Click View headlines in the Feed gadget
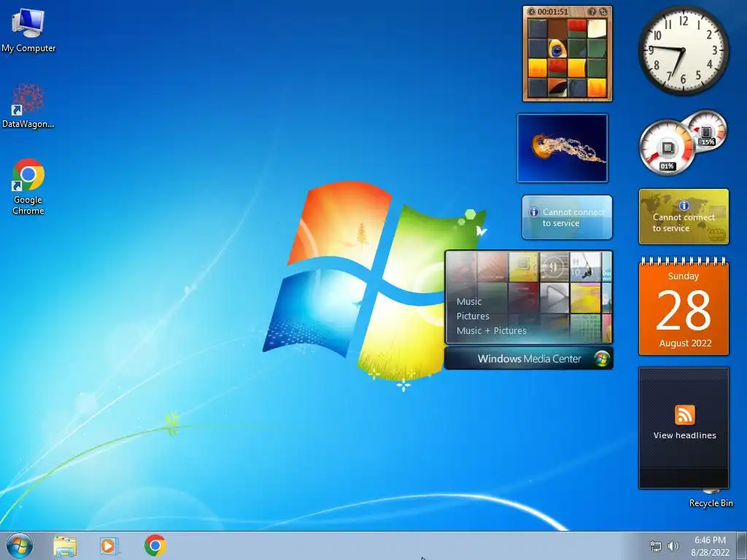 [x=684, y=435]
